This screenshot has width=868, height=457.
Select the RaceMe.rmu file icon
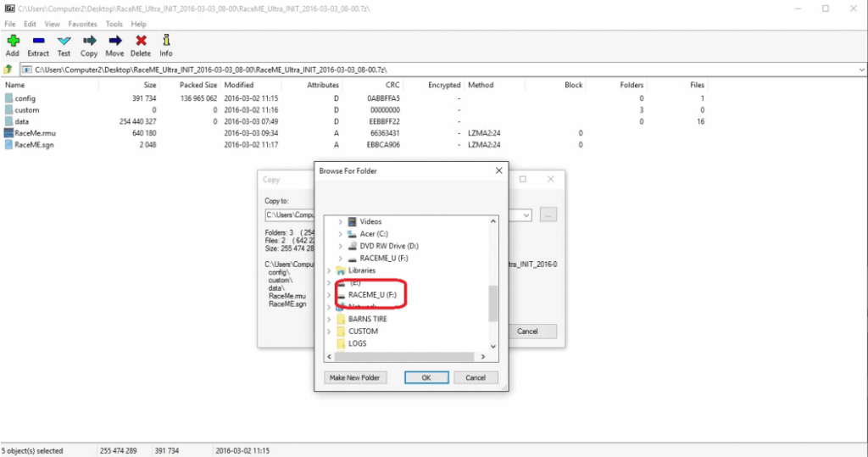tap(9, 133)
